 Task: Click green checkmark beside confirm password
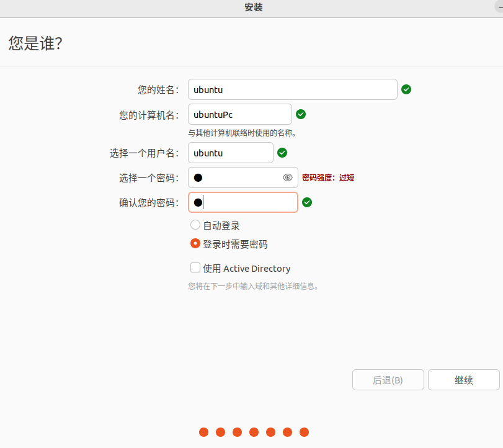[307, 202]
